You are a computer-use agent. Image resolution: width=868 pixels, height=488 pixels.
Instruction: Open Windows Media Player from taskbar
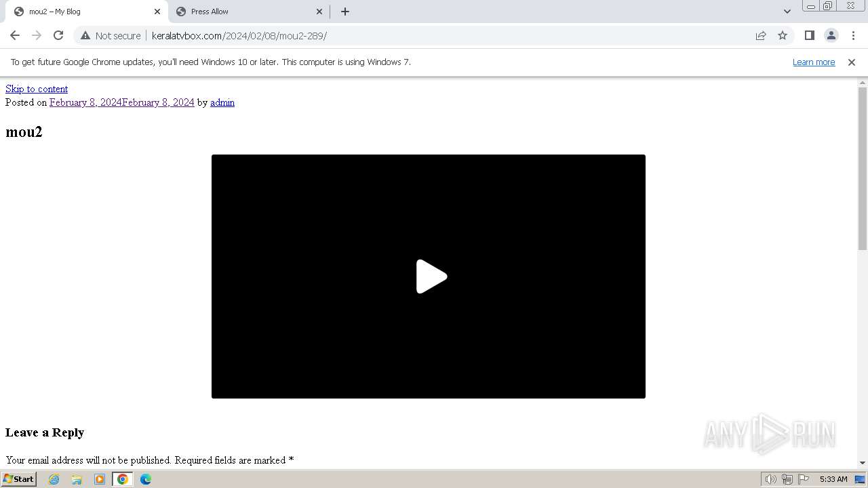(100, 479)
